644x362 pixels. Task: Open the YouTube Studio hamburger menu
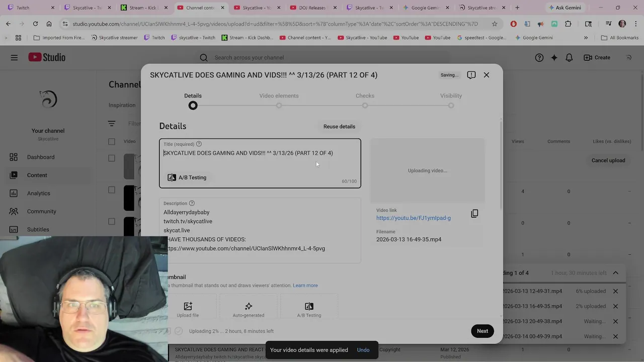(x=14, y=57)
